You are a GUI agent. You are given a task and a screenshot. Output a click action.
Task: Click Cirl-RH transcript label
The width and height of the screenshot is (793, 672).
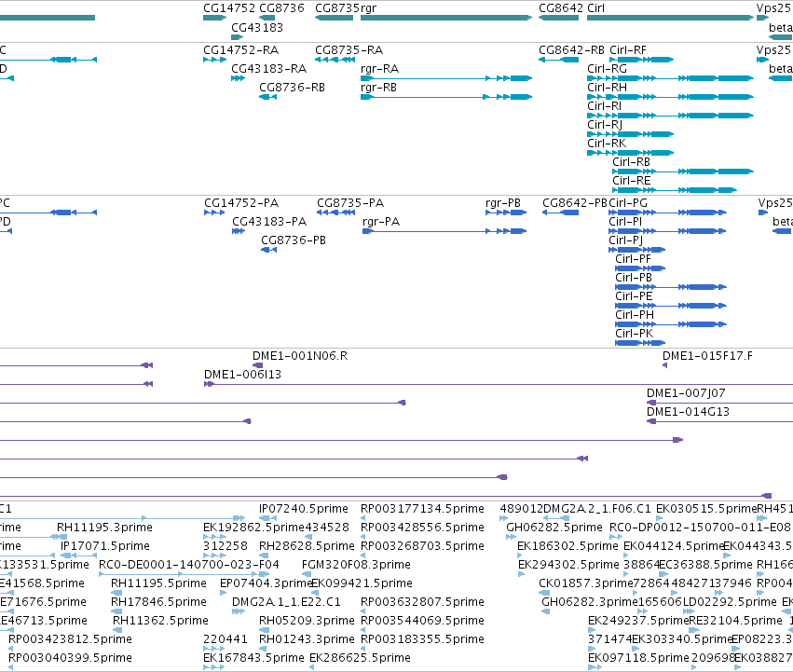coord(607,88)
